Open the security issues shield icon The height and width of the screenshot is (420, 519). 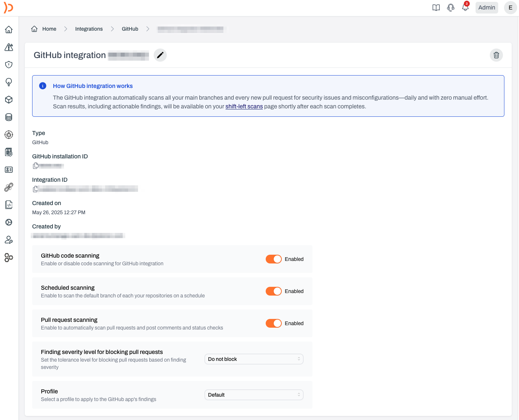coord(8,65)
